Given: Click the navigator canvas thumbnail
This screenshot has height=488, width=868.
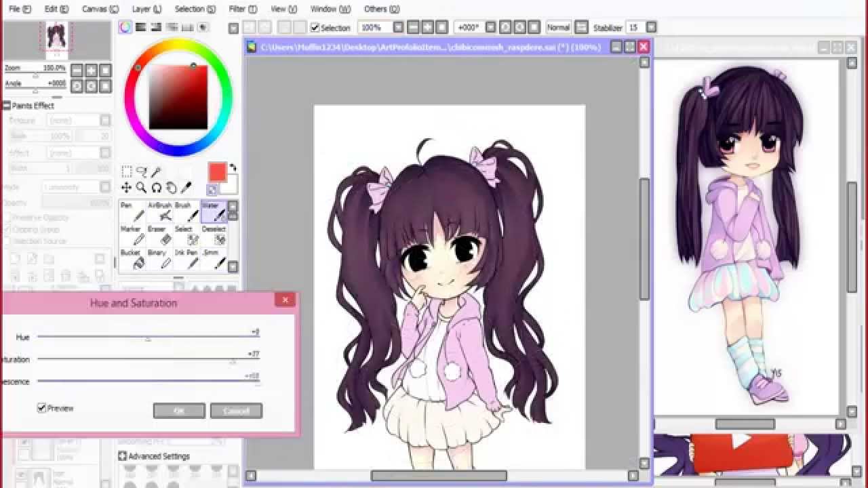Looking at the screenshot, I should 56,41.
